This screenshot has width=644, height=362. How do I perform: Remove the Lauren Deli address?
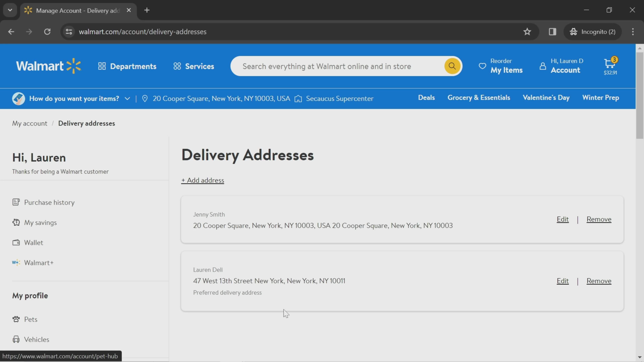[599, 281]
